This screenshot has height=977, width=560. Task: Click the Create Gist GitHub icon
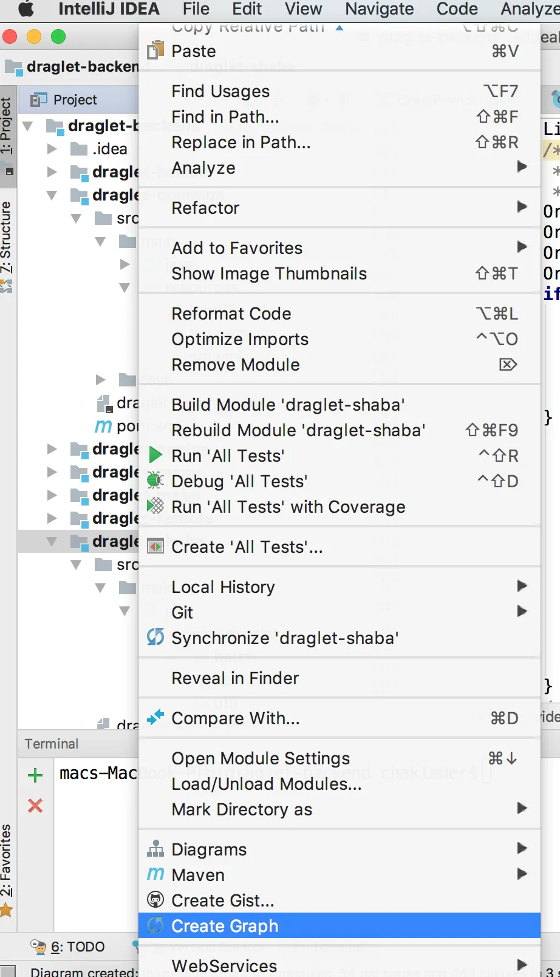pos(155,900)
